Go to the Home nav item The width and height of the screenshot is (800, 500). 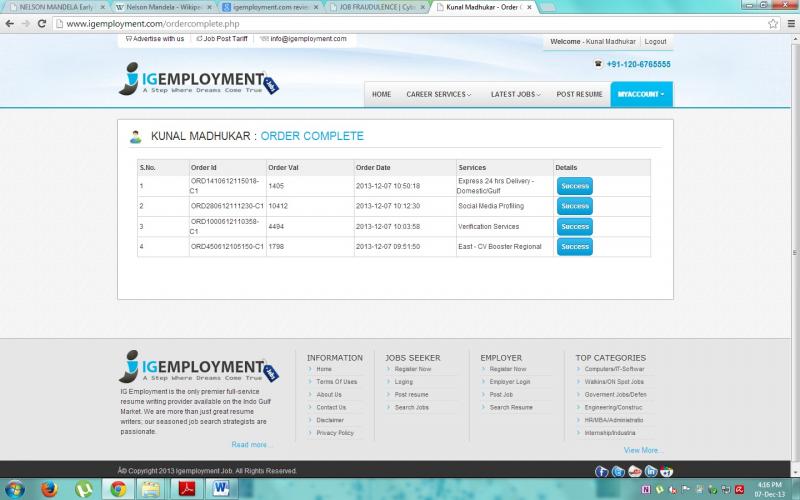381,94
